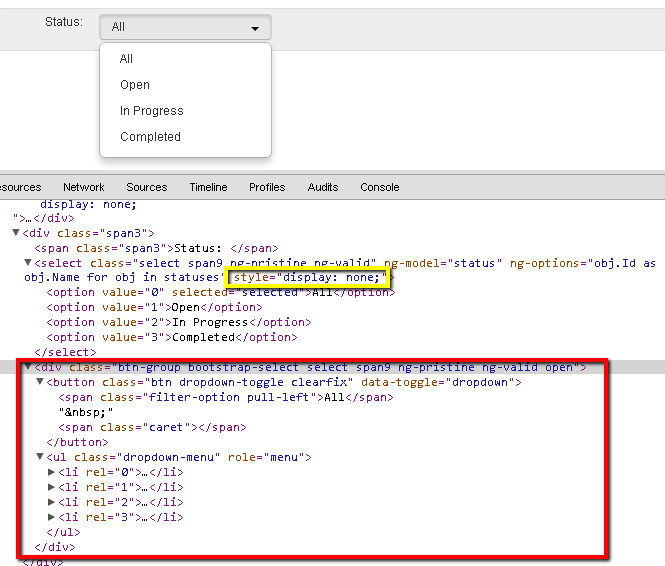Collapse the div class span3 node
Screen dimensions: 665x566
point(16,232)
